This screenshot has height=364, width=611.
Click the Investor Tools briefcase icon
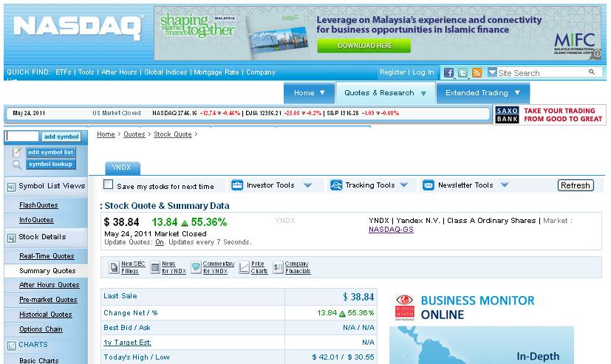click(x=237, y=185)
